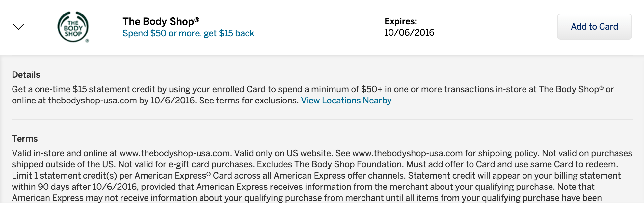Click the Terms section heading
The height and width of the screenshot is (203, 644).
[25, 139]
